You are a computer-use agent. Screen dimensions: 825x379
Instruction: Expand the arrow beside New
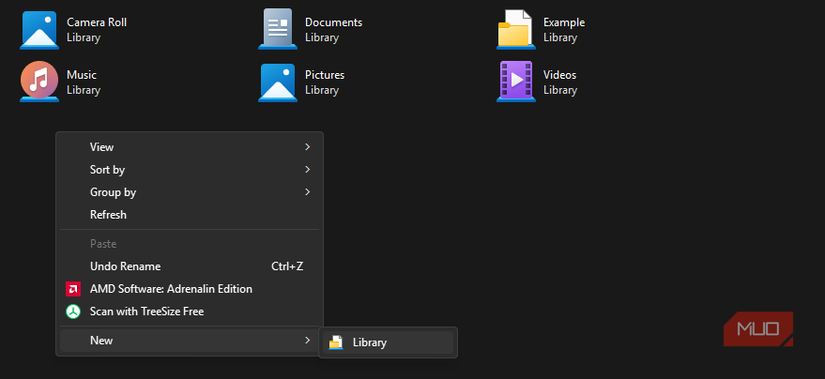tap(307, 341)
